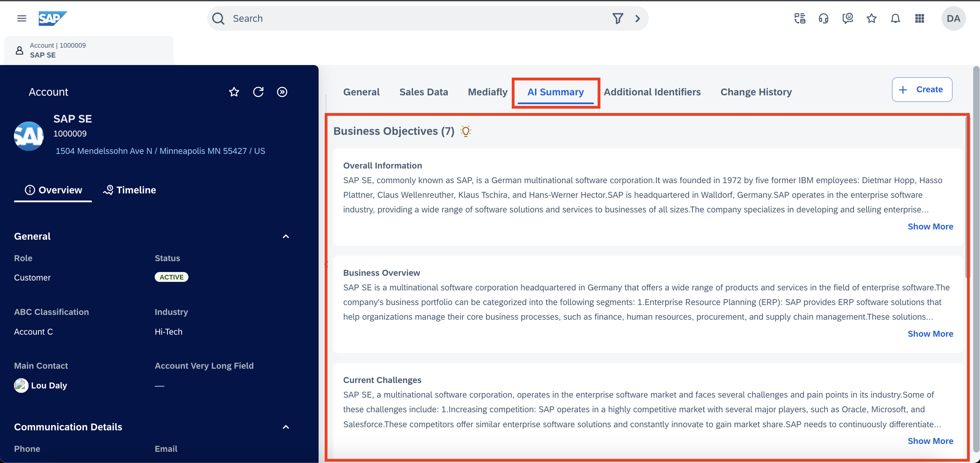The height and width of the screenshot is (463, 980).
Task: Open the General tab
Action: (361, 92)
